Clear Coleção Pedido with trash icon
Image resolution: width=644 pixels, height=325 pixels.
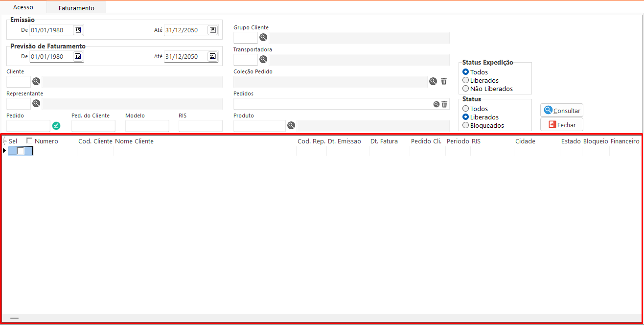pyautogui.click(x=444, y=81)
